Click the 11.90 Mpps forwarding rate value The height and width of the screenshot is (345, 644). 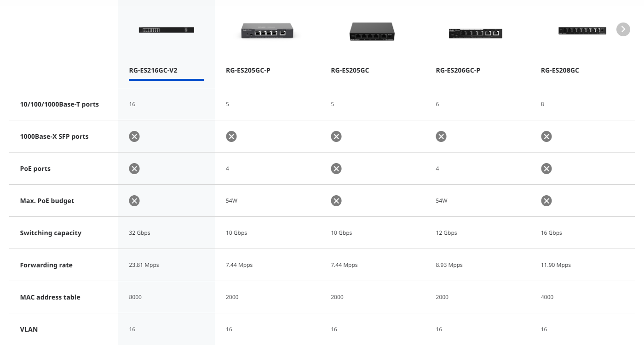click(x=556, y=265)
